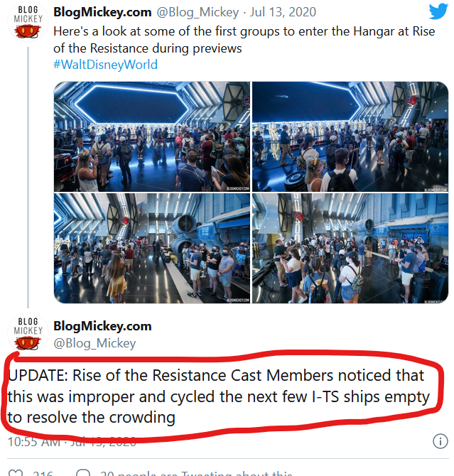
Task: Open @Blog_Mickey handle under reply name
Action: [x=94, y=343]
